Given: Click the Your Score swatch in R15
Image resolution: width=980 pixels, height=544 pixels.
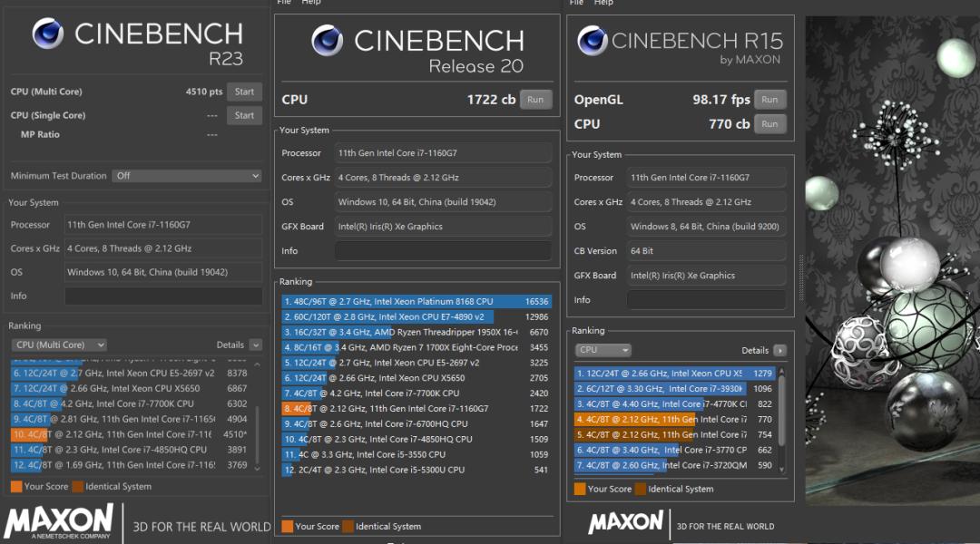Looking at the screenshot, I should 580,489.
